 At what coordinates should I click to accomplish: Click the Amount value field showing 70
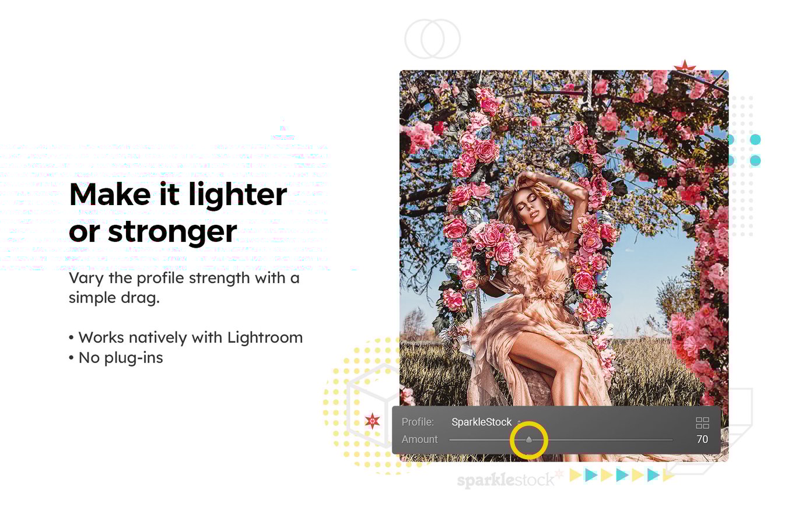(702, 439)
